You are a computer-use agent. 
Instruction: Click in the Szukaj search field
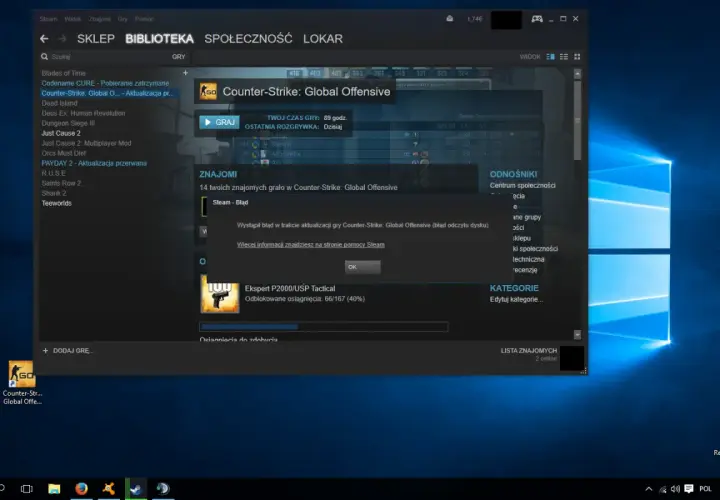point(110,57)
